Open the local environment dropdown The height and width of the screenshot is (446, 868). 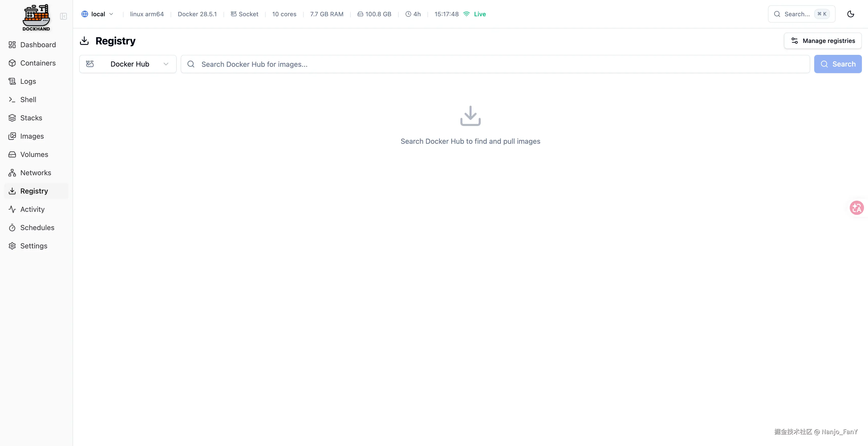point(97,14)
